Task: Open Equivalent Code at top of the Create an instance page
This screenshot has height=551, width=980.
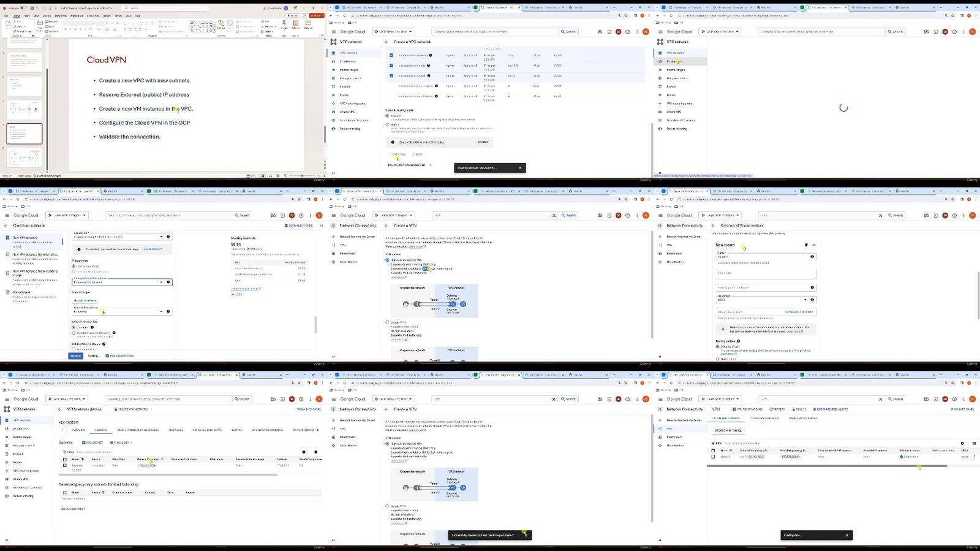Action: pyautogui.click(x=300, y=226)
